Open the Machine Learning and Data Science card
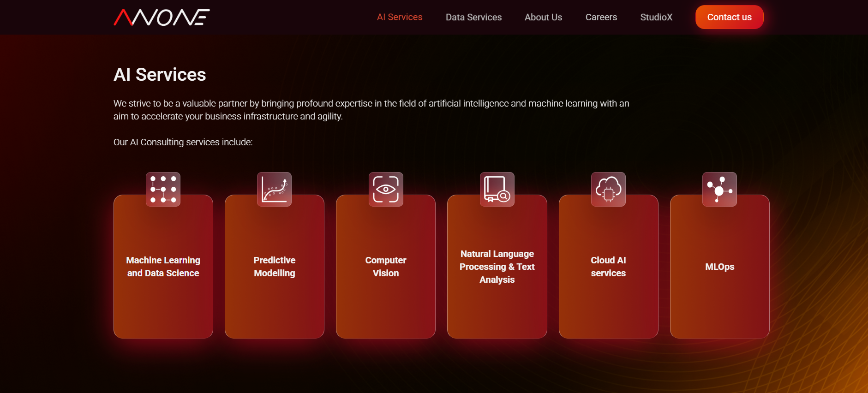The image size is (868, 393). pos(163,267)
